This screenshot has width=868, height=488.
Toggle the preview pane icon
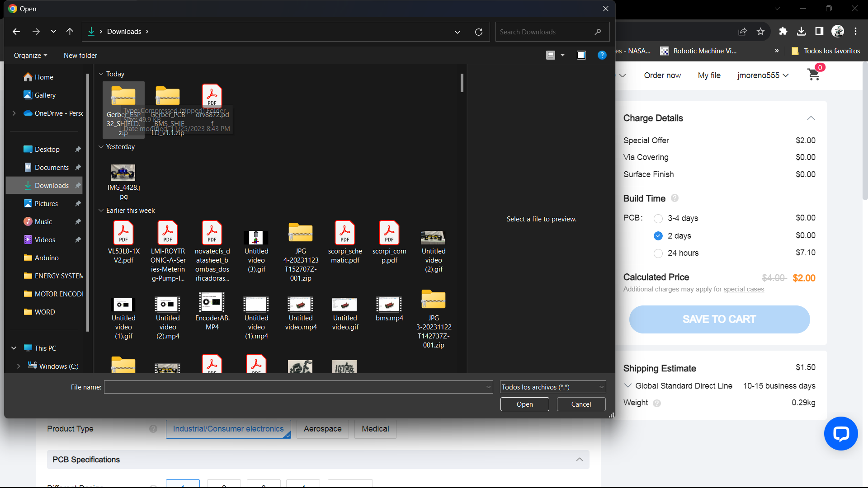[581, 55]
